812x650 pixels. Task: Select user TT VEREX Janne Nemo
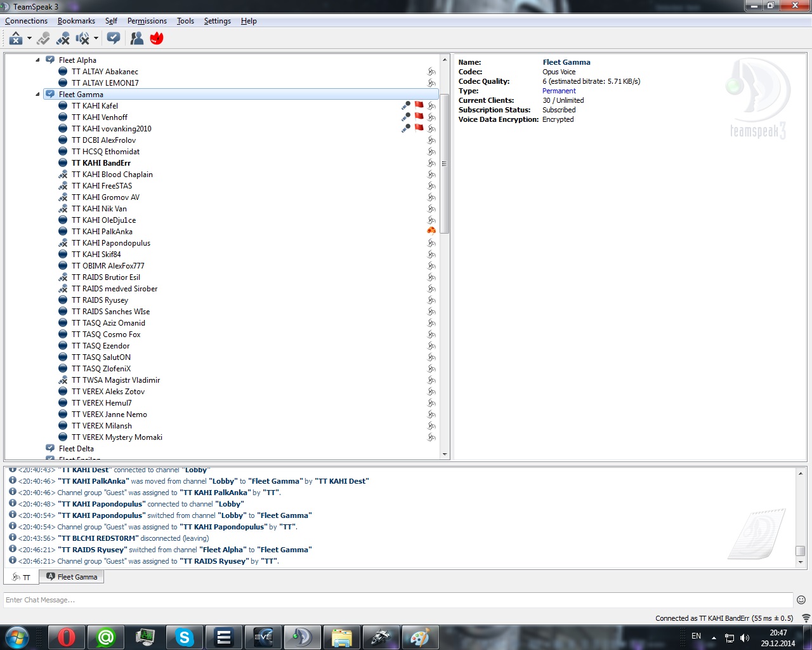coord(109,415)
